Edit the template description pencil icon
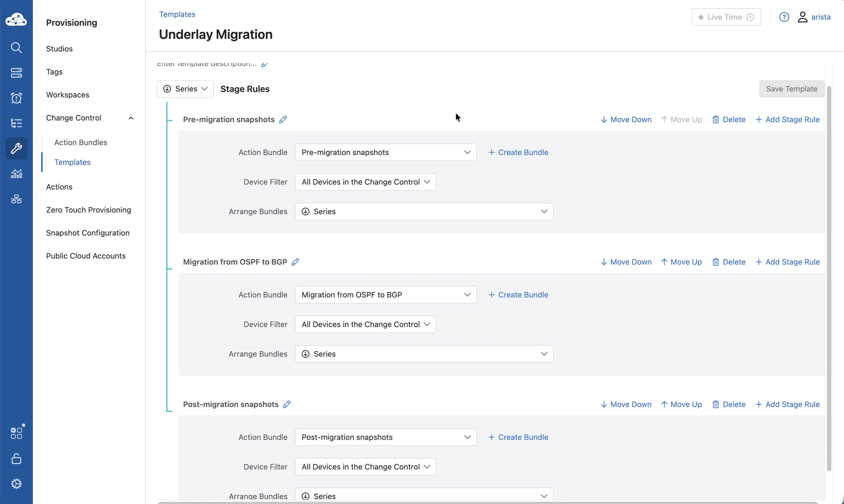844x504 pixels. (265, 64)
